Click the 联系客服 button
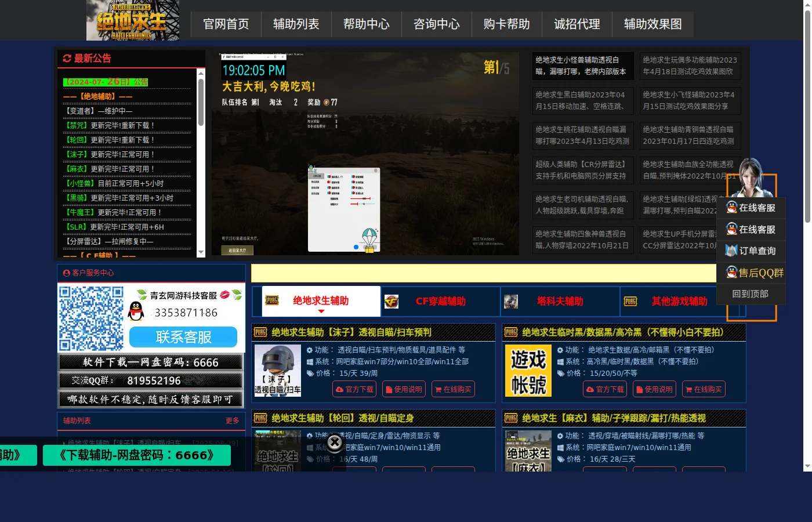 coord(183,337)
